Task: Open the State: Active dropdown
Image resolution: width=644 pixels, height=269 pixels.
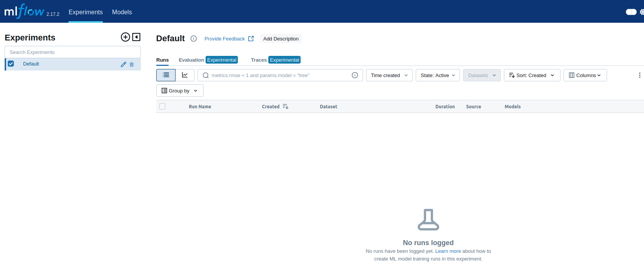Action: 438,75
